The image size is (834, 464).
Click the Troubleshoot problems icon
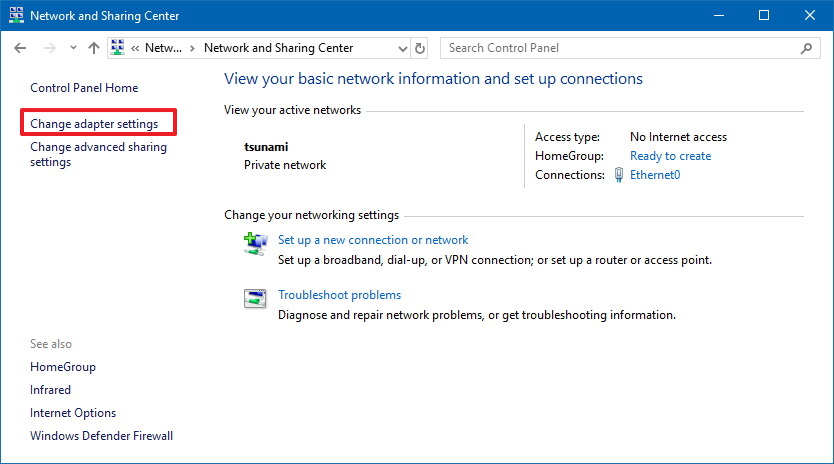[256, 298]
